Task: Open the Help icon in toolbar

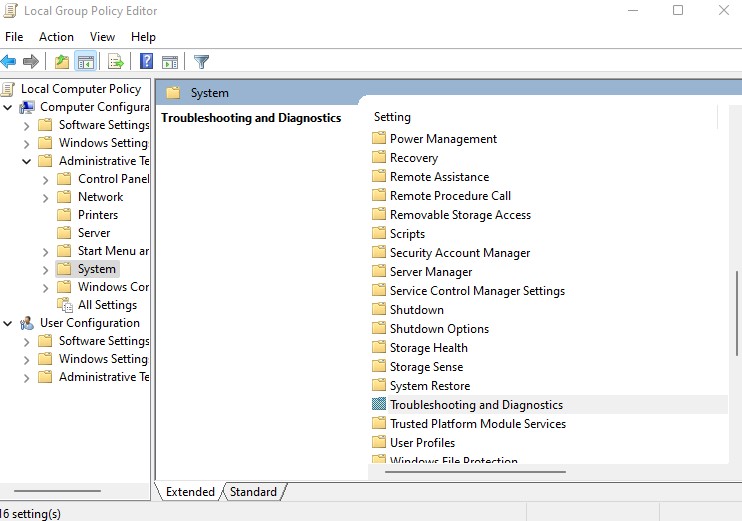Action: coord(146,62)
